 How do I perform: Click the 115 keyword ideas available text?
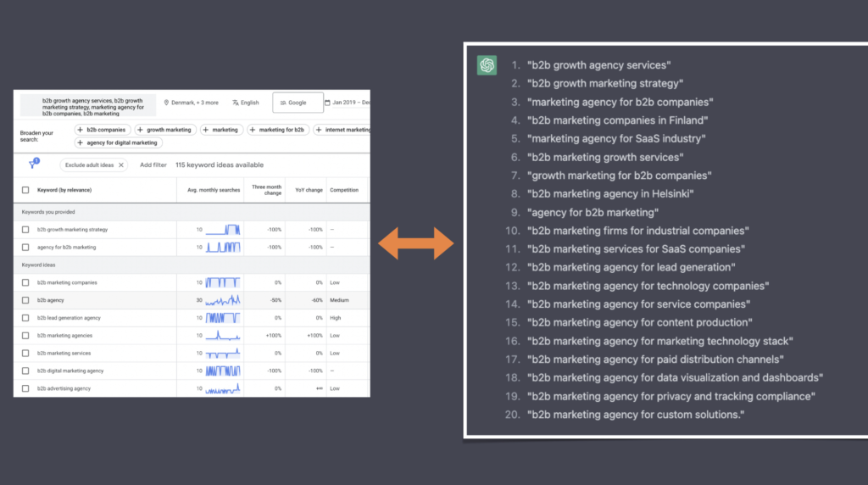(220, 165)
